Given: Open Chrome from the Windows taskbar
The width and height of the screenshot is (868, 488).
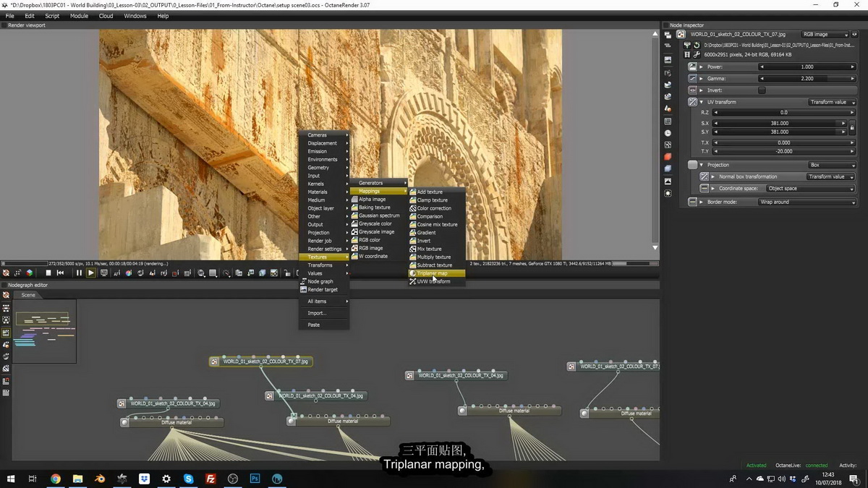Looking at the screenshot, I should click(x=56, y=479).
